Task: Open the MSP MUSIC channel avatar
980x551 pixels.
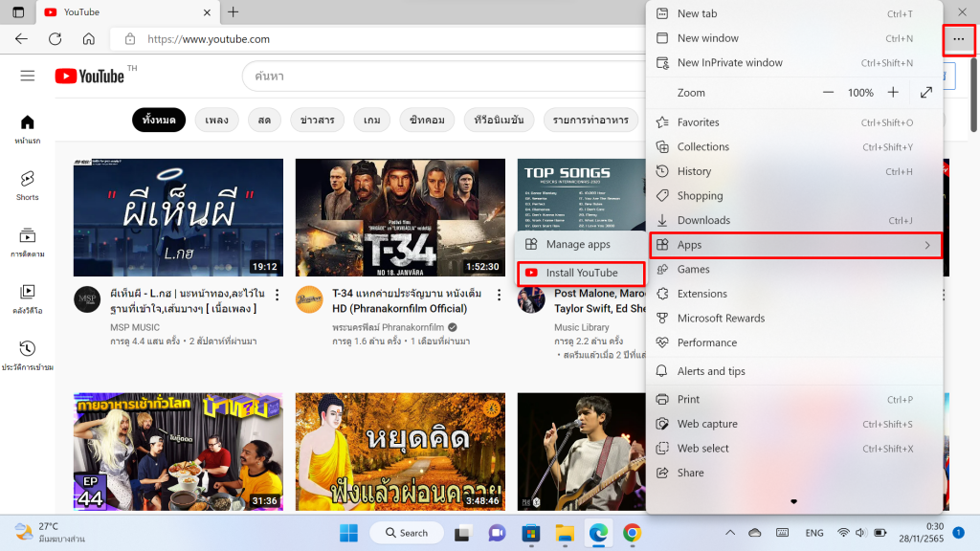Action: [x=87, y=299]
